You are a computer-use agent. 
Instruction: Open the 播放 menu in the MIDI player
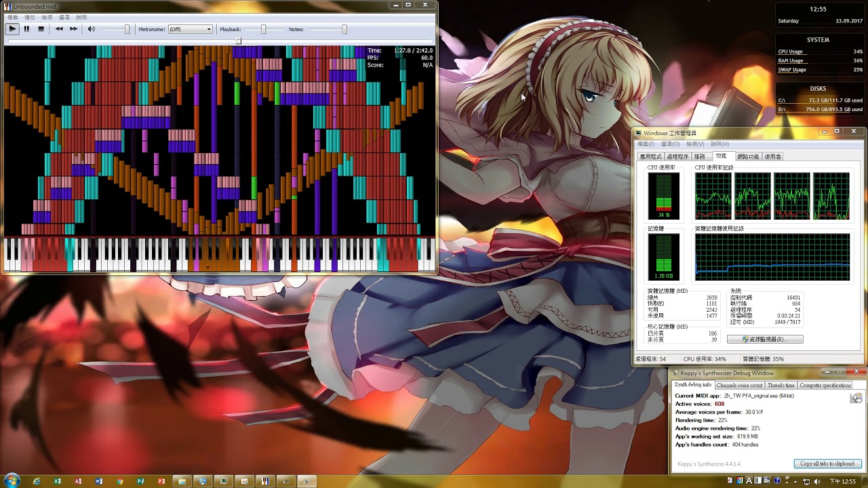[30, 17]
